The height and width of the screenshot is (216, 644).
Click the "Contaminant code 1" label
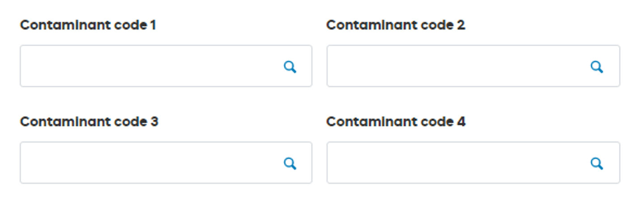(88, 25)
